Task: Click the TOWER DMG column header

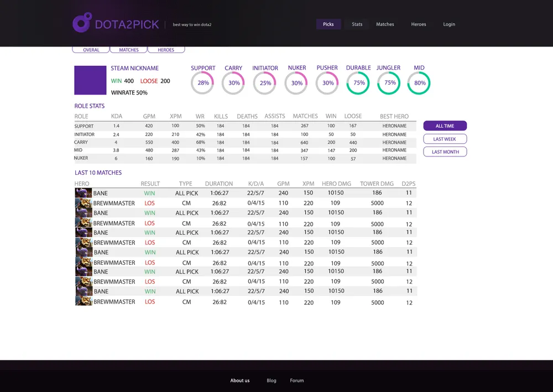Action: coord(377,184)
